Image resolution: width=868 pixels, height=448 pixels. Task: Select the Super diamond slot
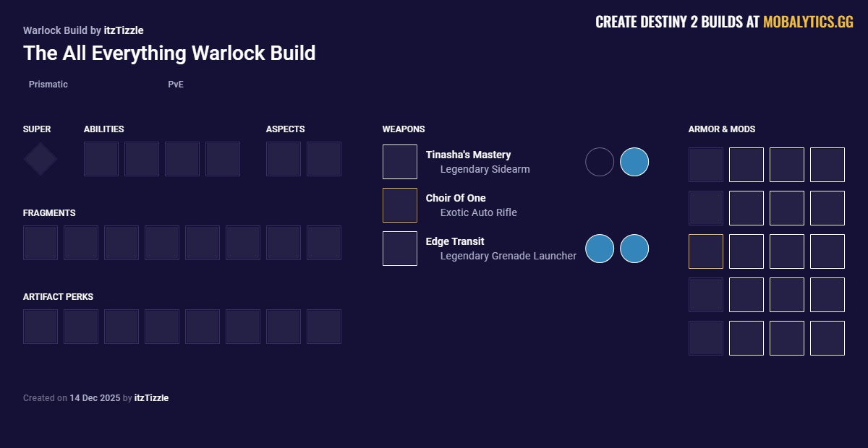(x=40, y=159)
